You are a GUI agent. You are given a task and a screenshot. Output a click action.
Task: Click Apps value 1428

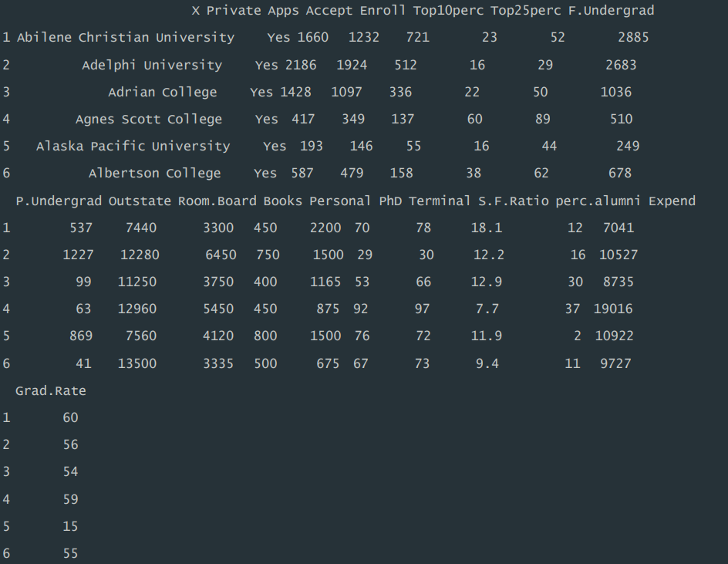click(x=296, y=92)
